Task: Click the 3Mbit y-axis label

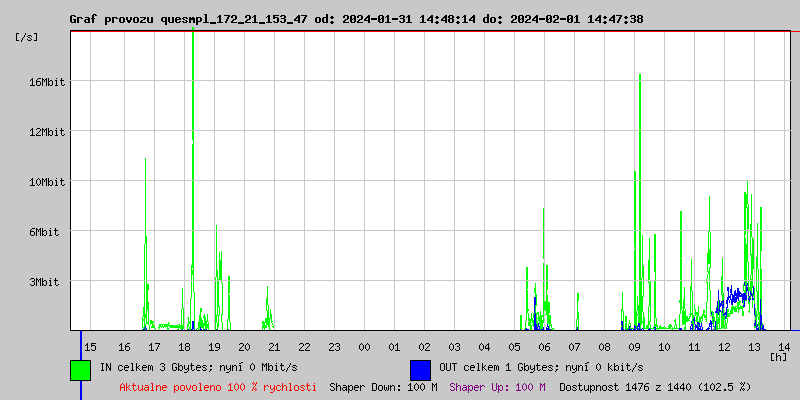Action: pos(44,282)
